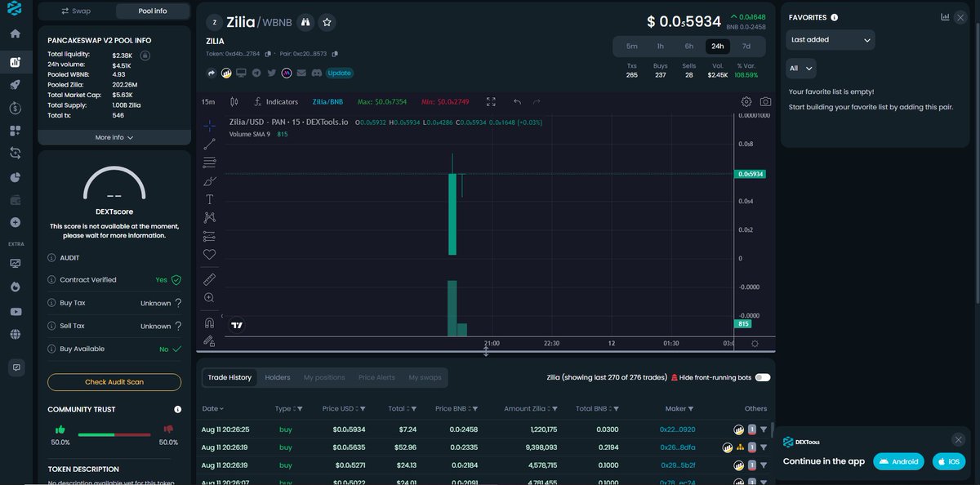Image resolution: width=980 pixels, height=485 pixels.
Task: Select the 1h stats timeframe
Action: (x=660, y=47)
